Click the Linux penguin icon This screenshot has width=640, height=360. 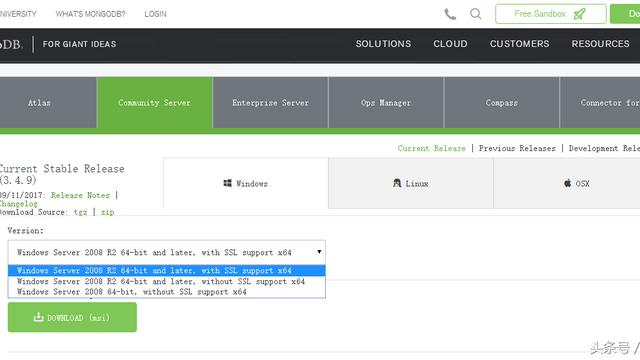click(397, 183)
